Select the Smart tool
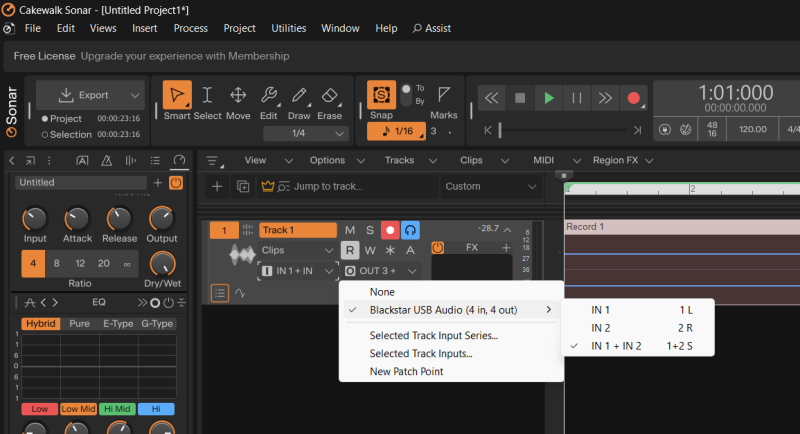Screen dimensions: 800x434 177,96
